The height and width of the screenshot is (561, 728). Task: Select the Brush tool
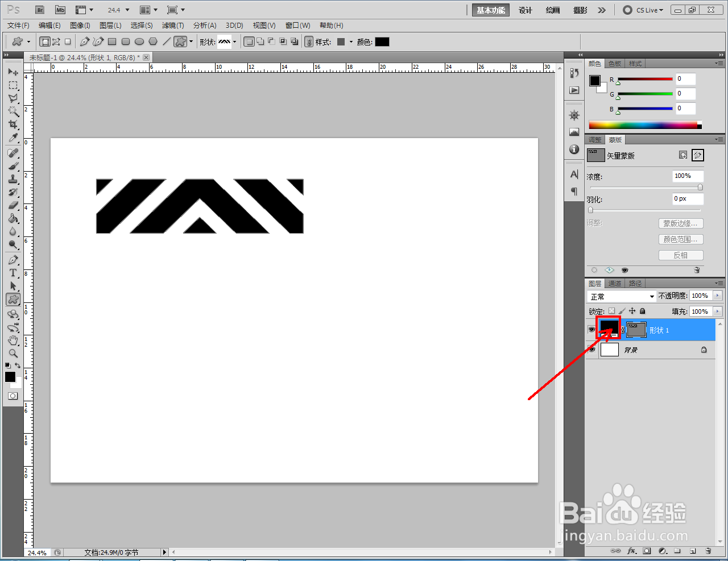13,167
